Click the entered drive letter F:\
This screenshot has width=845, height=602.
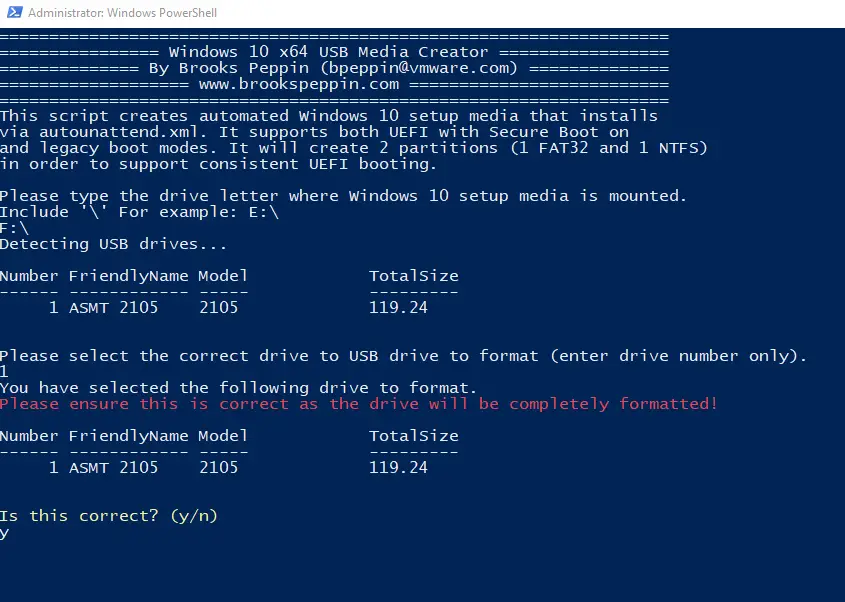pos(15,228)
